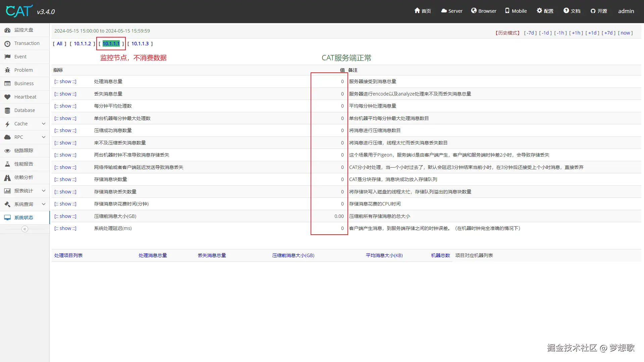Open the Server menu in top bar

[x=452, y=11]
